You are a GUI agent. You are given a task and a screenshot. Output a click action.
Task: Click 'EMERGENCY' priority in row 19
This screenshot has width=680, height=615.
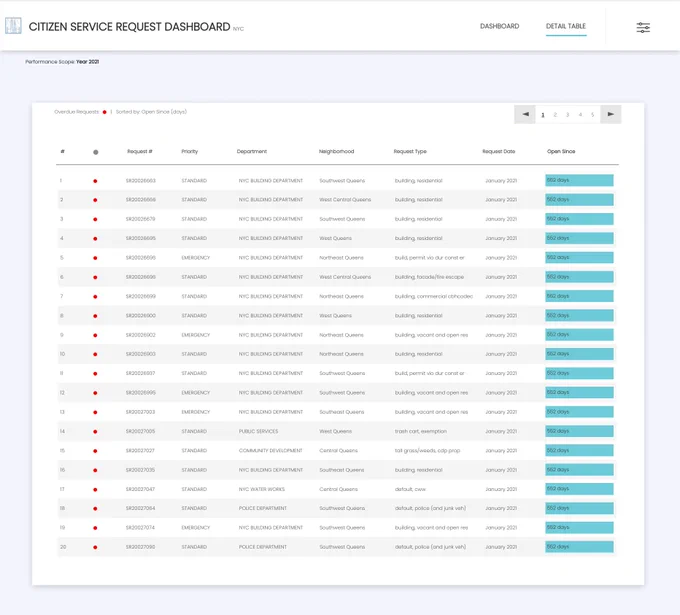196,528
